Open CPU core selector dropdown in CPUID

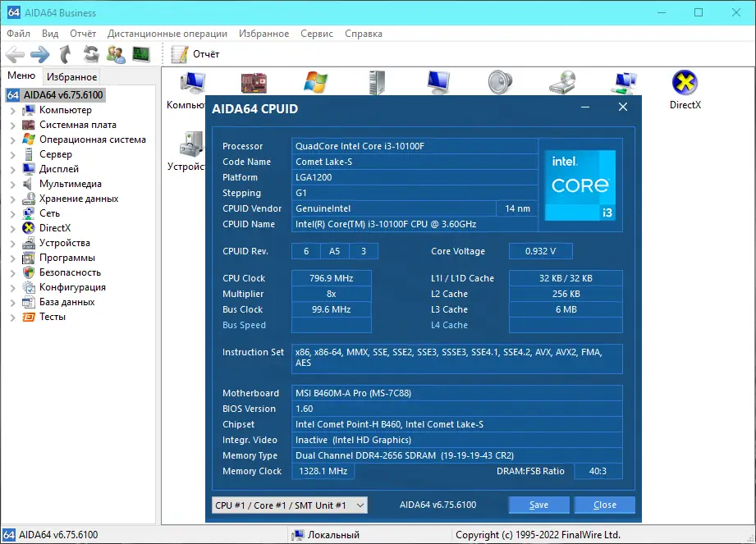click(x=289, y=505)
